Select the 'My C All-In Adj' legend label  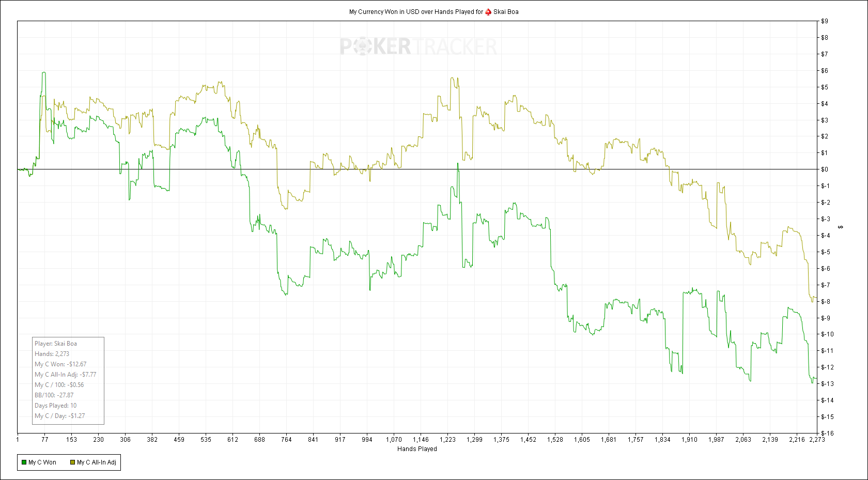(x=97, y=462)
